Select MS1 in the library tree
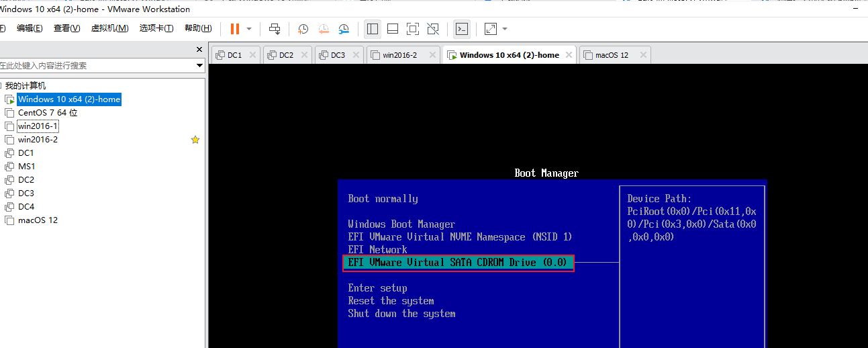 coord(27,167)
